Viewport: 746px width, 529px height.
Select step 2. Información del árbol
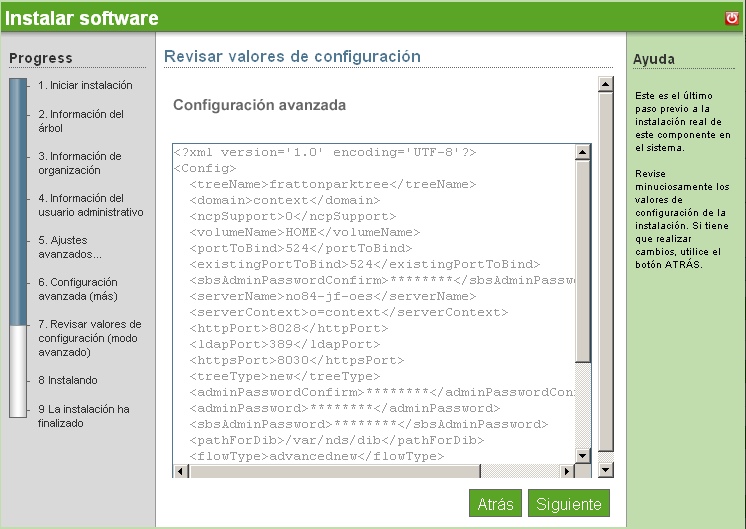[81, 121]
